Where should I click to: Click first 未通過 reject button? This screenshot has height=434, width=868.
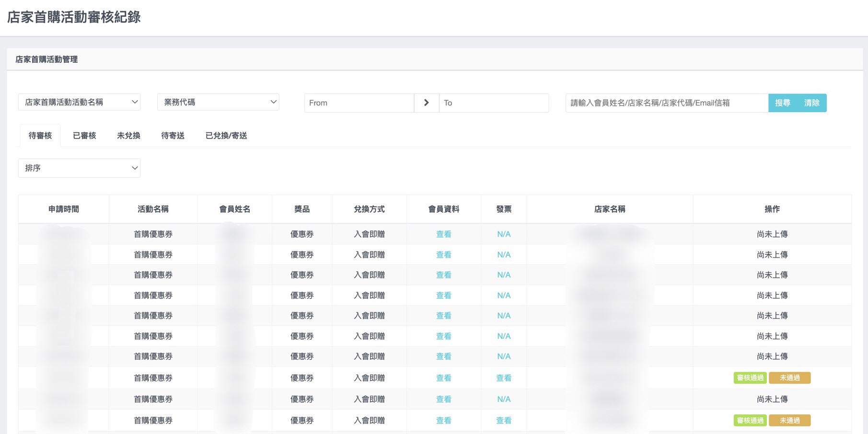789,378
